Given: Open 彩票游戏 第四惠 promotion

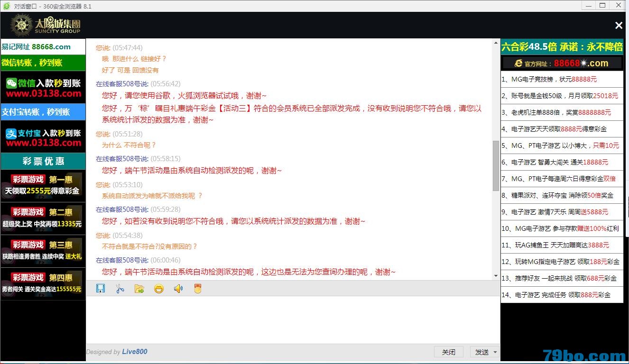Looking at the screenshot, I should tap(43, 284).
